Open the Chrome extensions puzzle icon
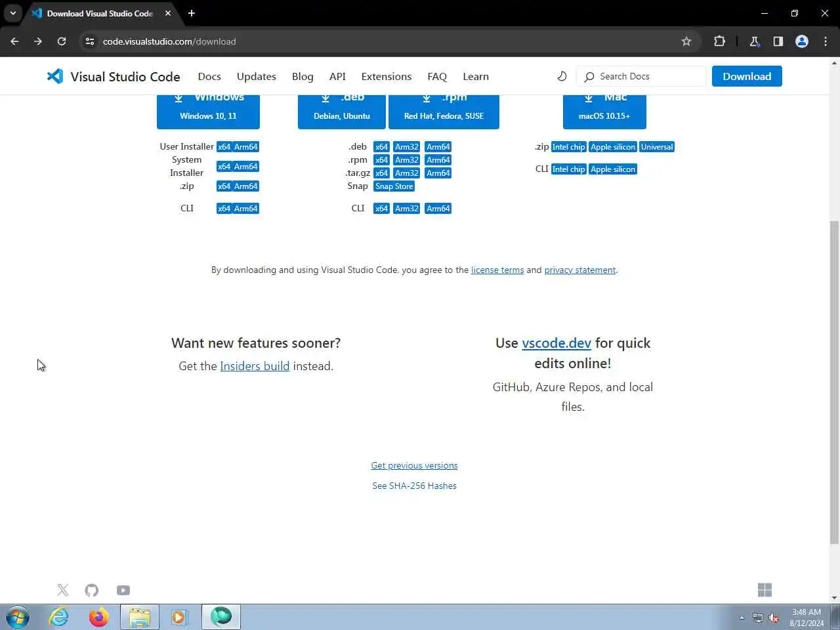This screenshot has height=630, width=840. click(x=719, y=41)
